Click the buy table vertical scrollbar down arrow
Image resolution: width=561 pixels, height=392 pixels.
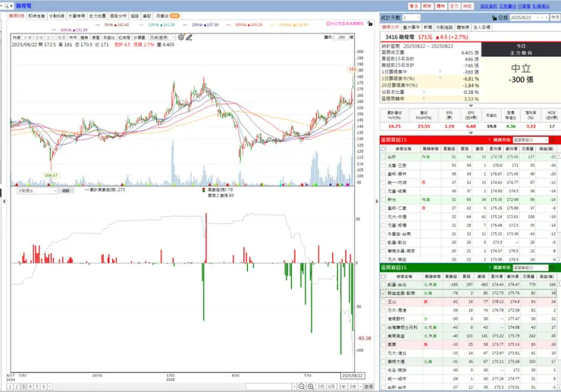(x=558, y=259)
